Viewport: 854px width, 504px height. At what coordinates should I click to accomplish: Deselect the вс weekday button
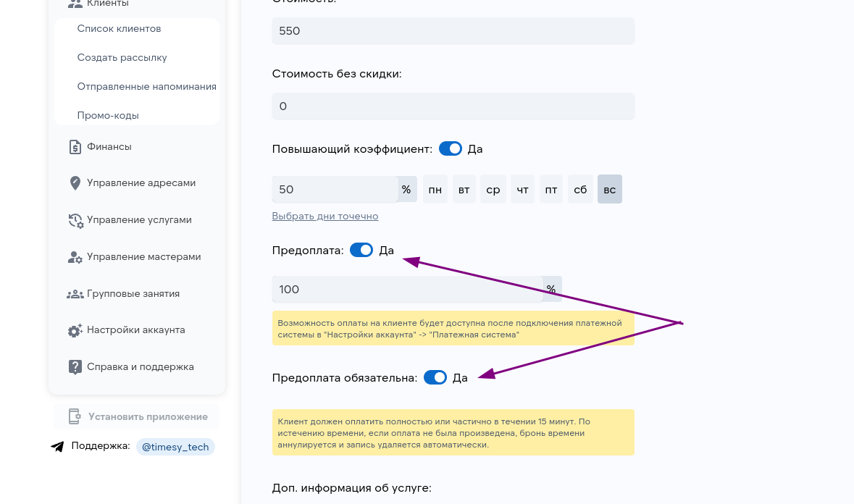coord(609,189)
